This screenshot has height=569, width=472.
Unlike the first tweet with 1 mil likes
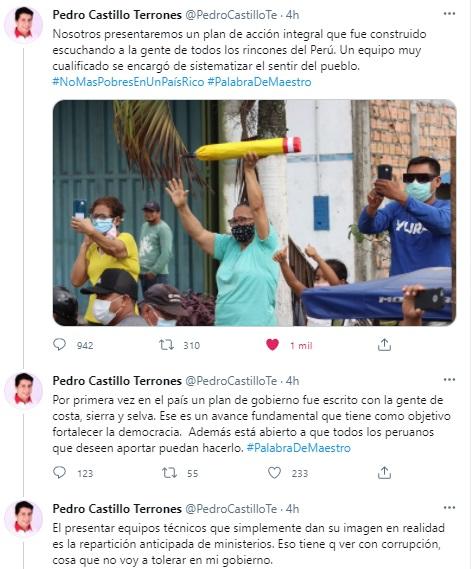tap(272, 344)
